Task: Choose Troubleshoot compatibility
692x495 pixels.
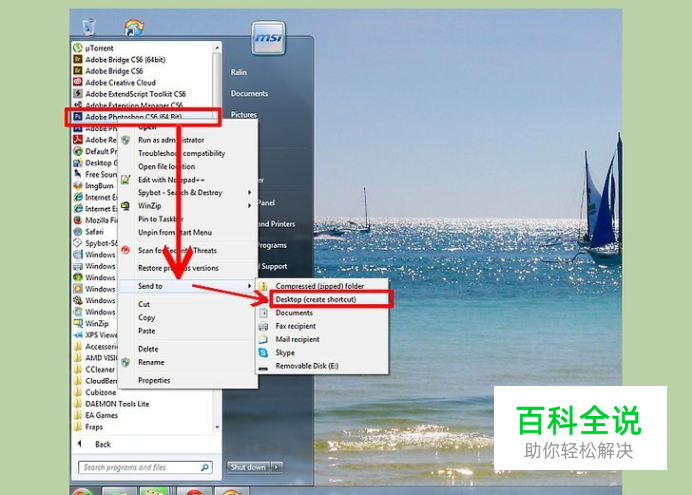Action: coord(181,153)
